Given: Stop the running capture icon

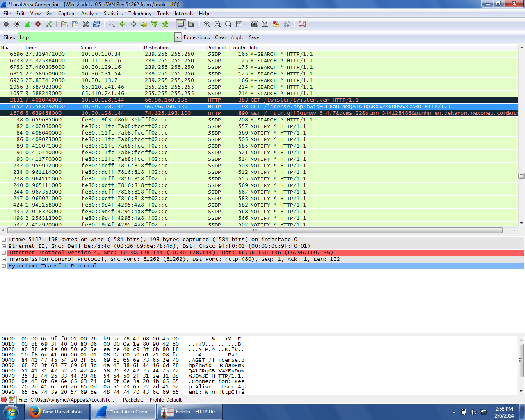Looking at the screenshot, I should (x=38, y=24).
